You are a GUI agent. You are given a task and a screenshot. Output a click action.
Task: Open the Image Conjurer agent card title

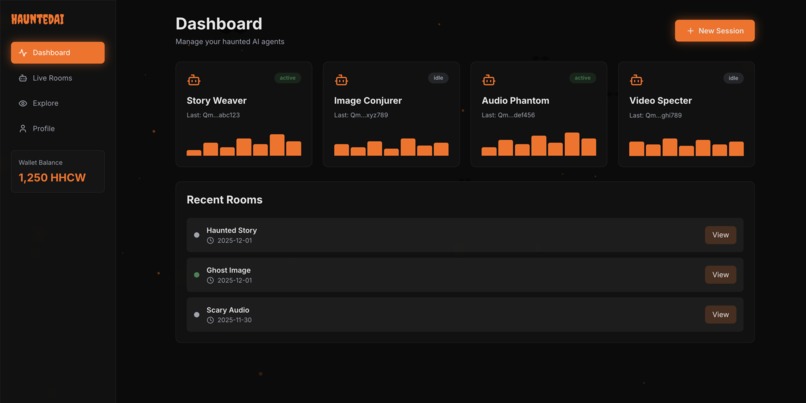pyautogui.click(x=368, y=101)
